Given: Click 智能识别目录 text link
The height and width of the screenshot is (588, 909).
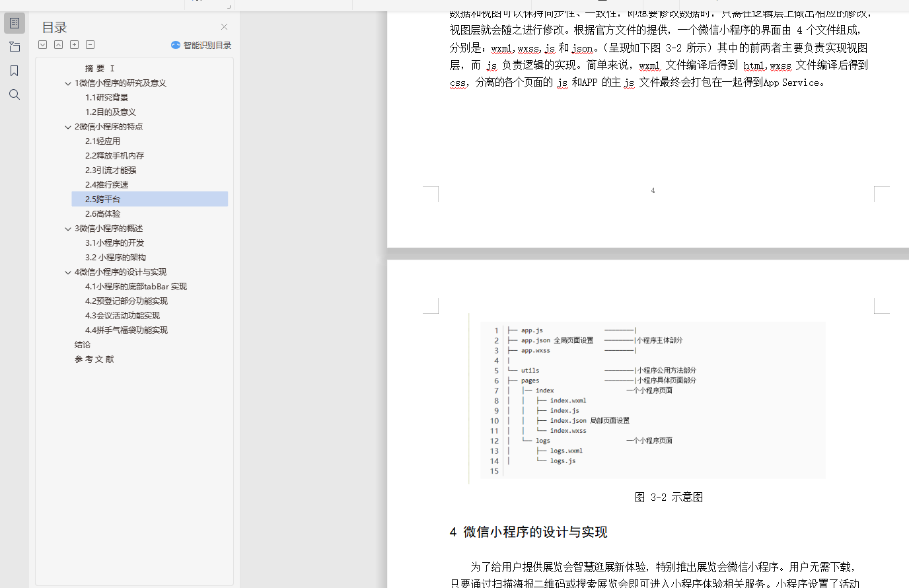Looking at the screenshot, I should point(207,45).
